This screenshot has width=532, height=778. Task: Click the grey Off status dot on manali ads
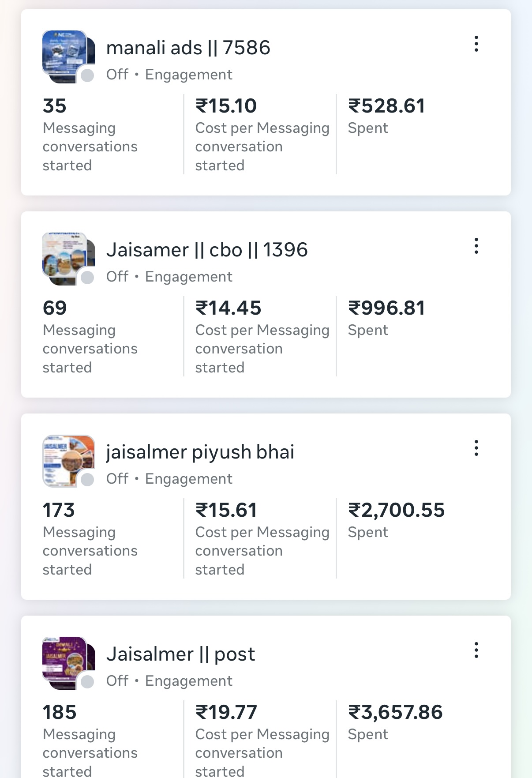point(88,75)
